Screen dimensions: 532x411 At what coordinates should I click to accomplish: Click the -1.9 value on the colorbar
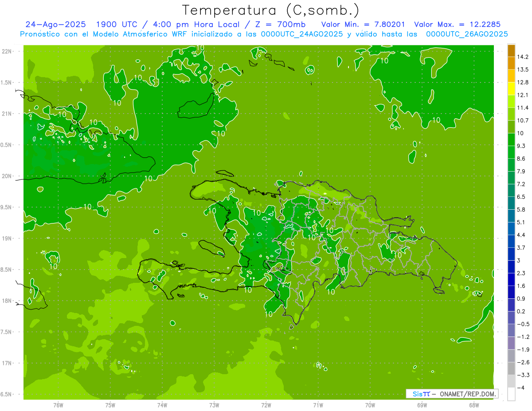tap(523, 349)
